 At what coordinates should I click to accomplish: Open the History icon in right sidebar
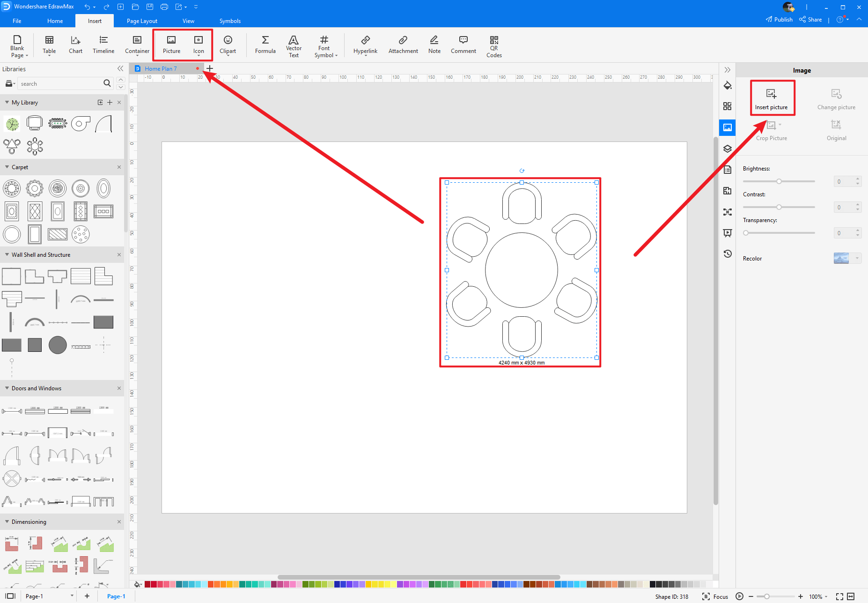[x=727, y=254]
